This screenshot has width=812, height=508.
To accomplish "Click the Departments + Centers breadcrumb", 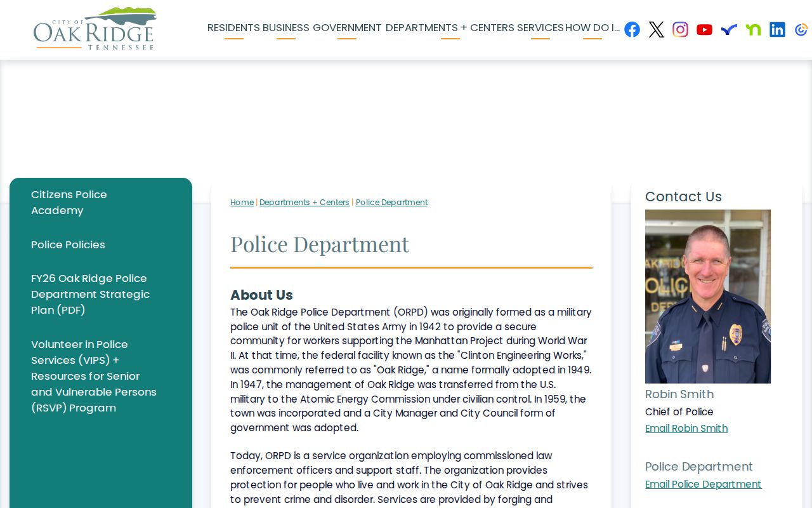I will click(x=304, y=203).
